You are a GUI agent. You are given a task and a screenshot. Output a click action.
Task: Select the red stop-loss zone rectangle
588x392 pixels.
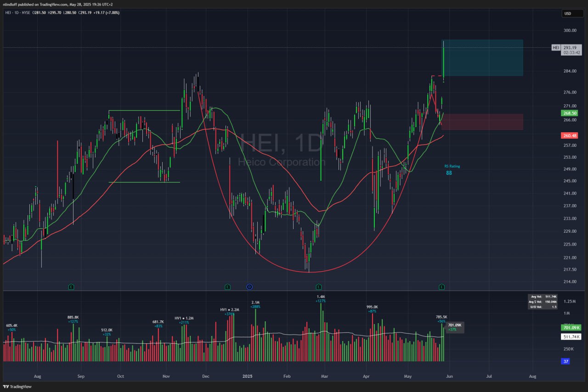point(482,122)
